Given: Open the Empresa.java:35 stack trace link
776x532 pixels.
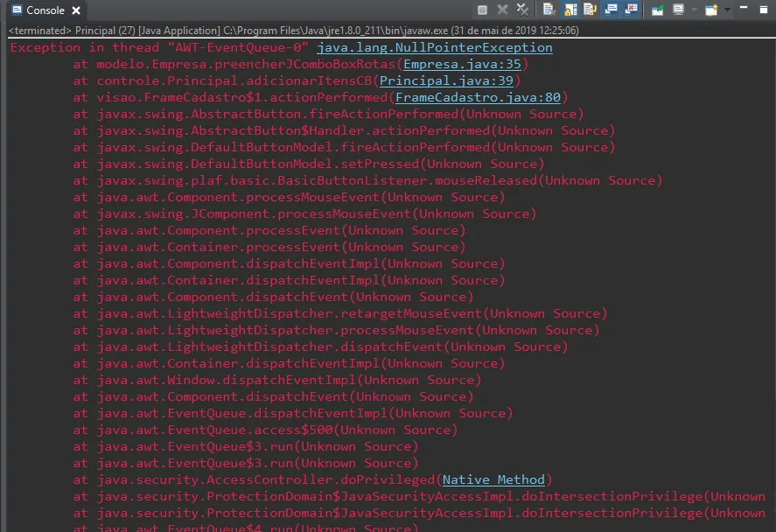Looking at the screenshot, I should (462, 65).
